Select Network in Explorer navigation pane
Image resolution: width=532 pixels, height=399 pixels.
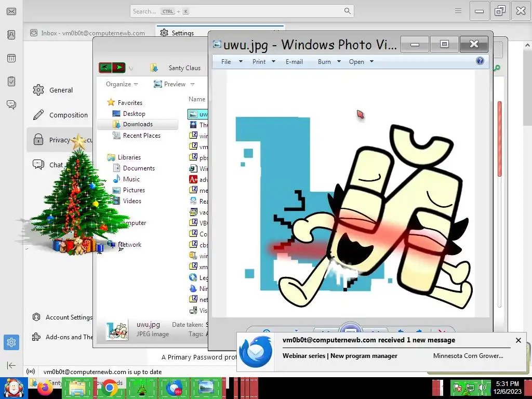[129, 245]
